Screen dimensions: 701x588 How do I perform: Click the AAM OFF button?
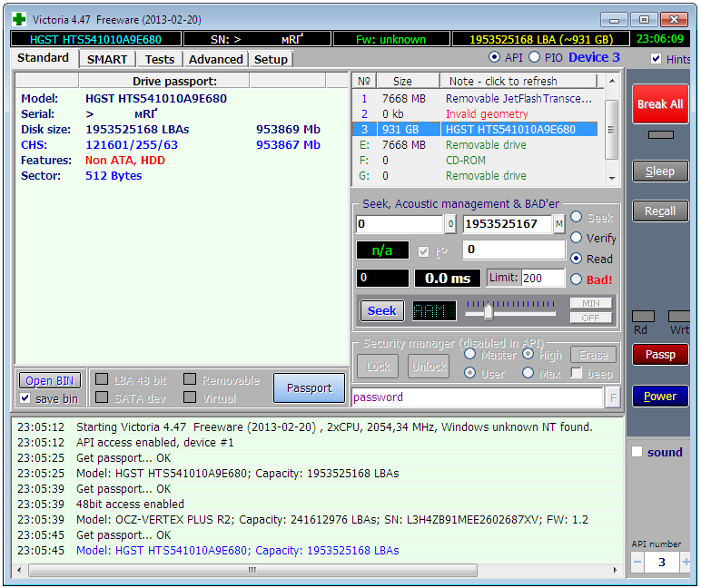point(590,318)
